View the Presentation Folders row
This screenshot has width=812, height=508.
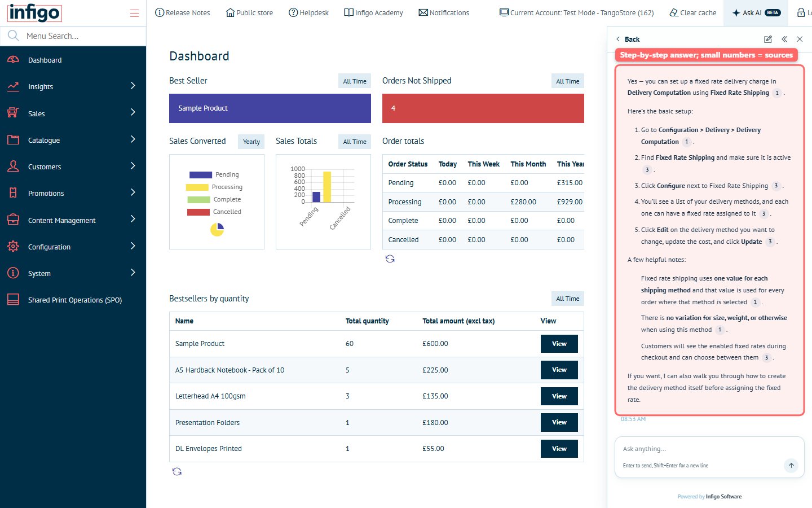[559, 422]
